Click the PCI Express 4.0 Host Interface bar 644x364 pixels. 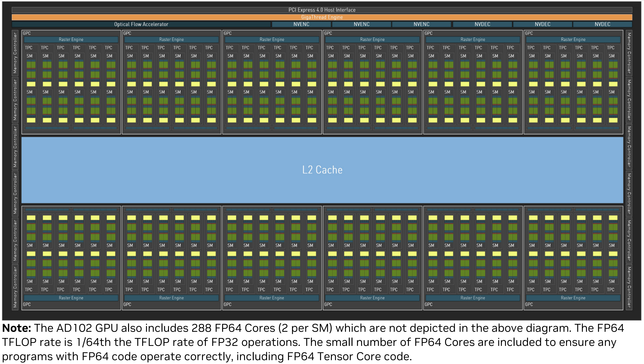tap(322, 10)
